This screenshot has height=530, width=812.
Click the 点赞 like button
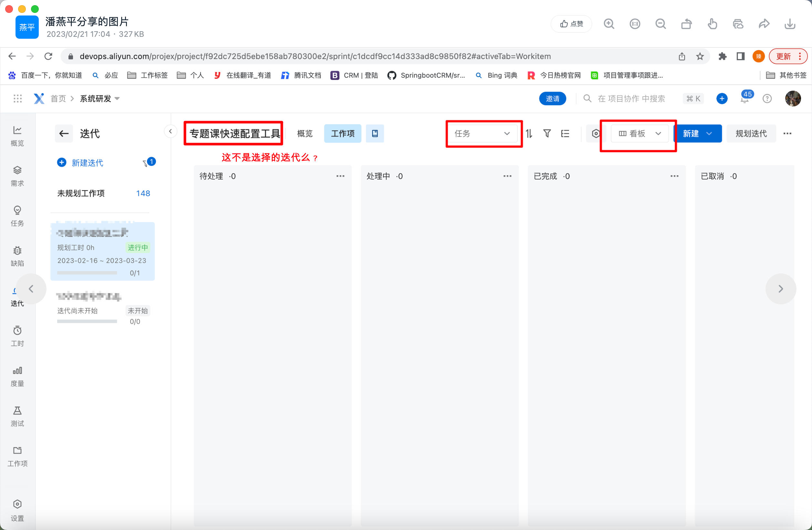pos(571,24)
